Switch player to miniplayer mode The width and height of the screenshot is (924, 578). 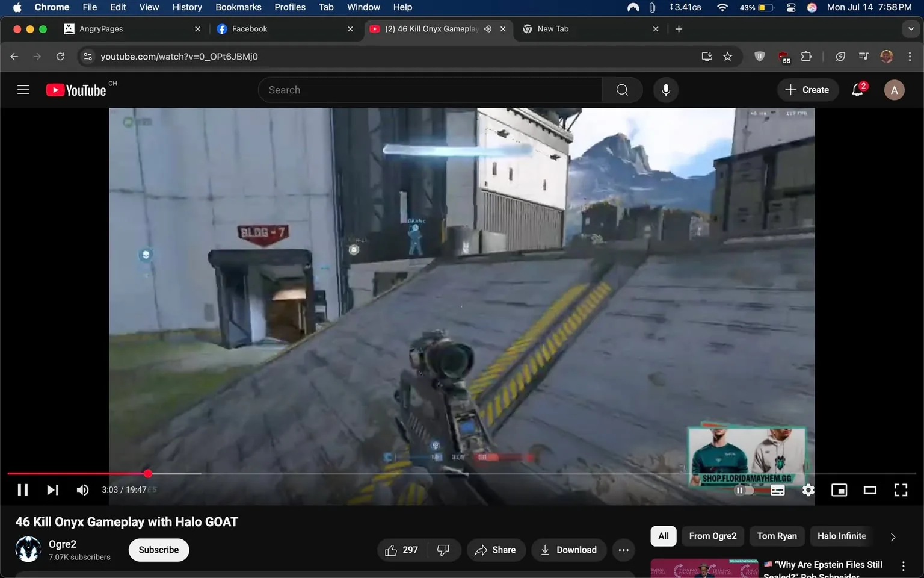[x=839, y=489]
